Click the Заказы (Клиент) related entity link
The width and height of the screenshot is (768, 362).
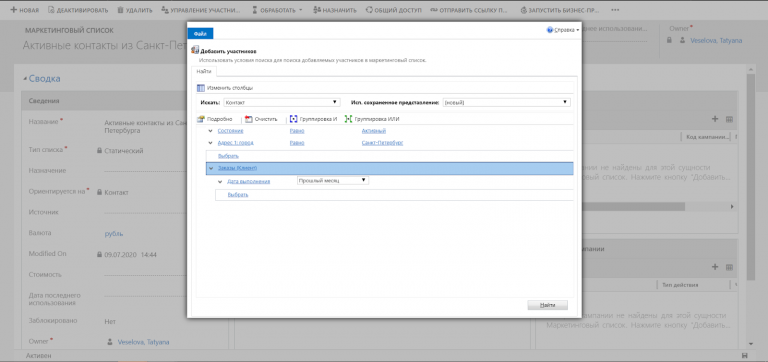pos(238,168)
